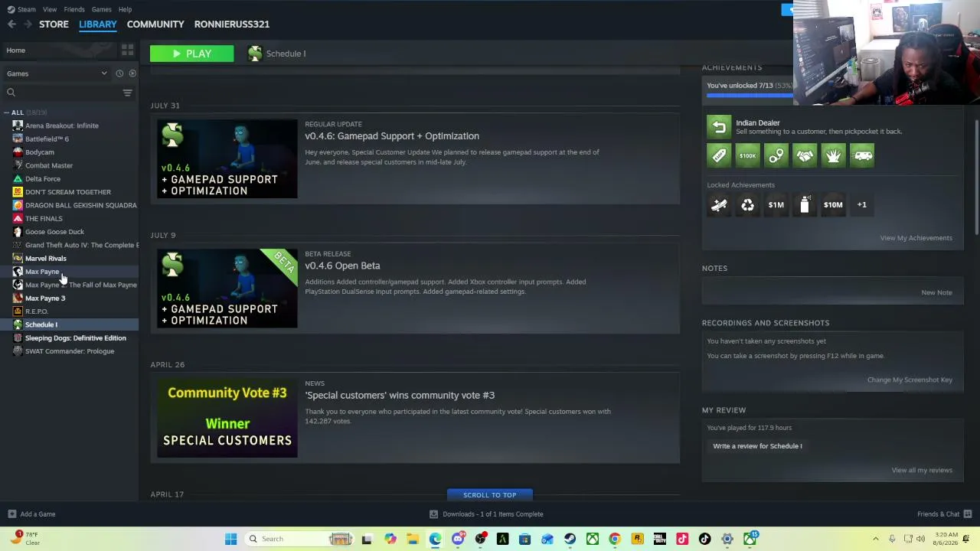
Task: Click the green PLAY button
Action: (x=192, y=54)
